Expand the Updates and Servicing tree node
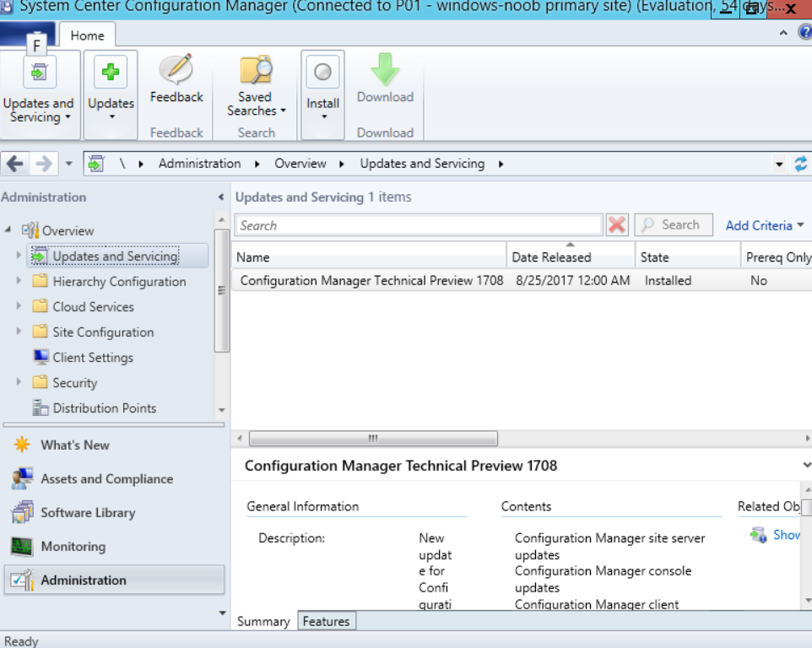Image resolution: width=812 pixels, height=648 pixels. pyautogui.click(x=19, y=255)
